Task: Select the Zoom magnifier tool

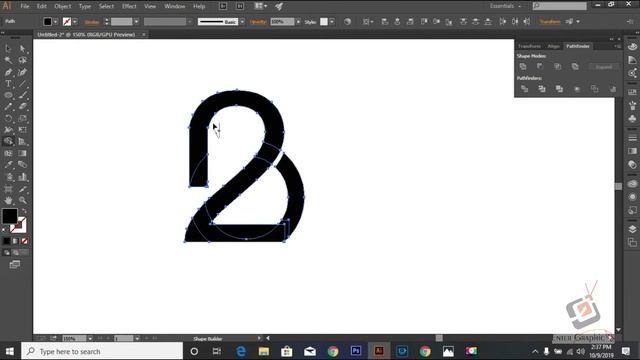Action: [22, 200]
